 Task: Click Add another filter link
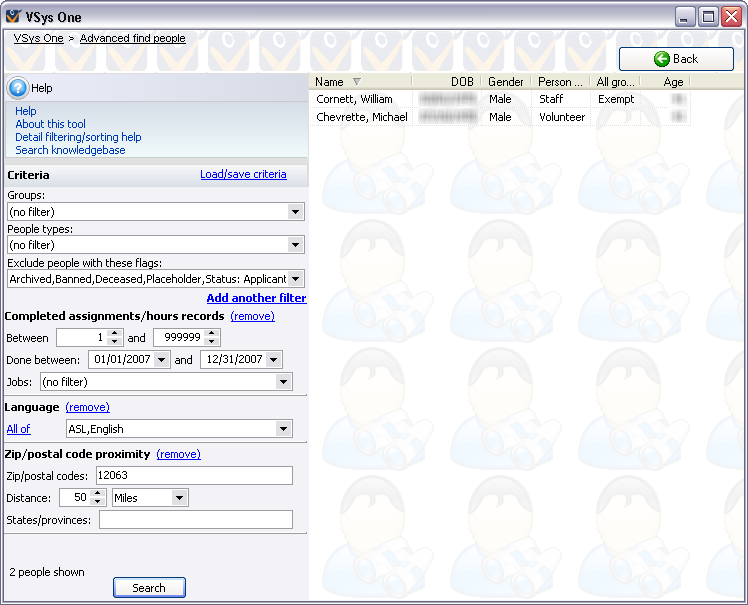coord(256,298)
